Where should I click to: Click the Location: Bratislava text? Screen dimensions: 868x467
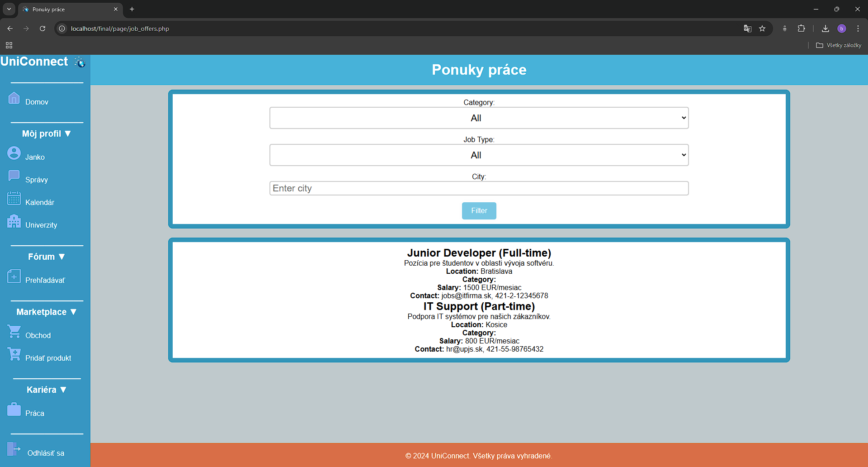pos(479,272)
